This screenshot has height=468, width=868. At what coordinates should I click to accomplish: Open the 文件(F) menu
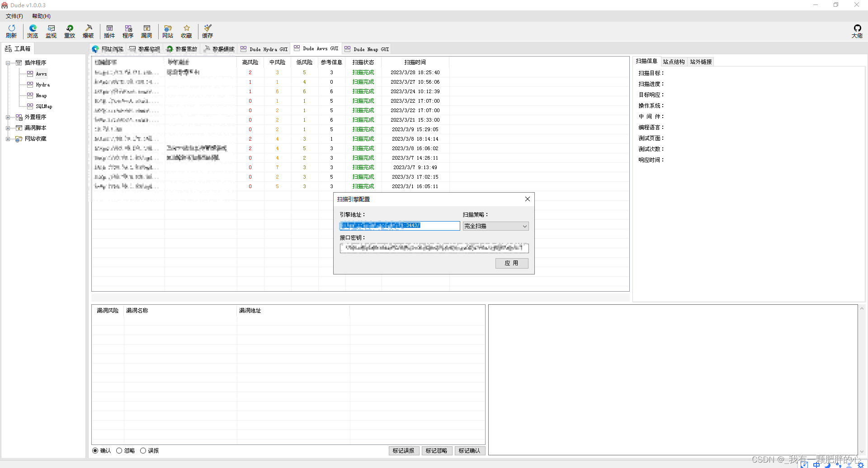coord(14,16)
